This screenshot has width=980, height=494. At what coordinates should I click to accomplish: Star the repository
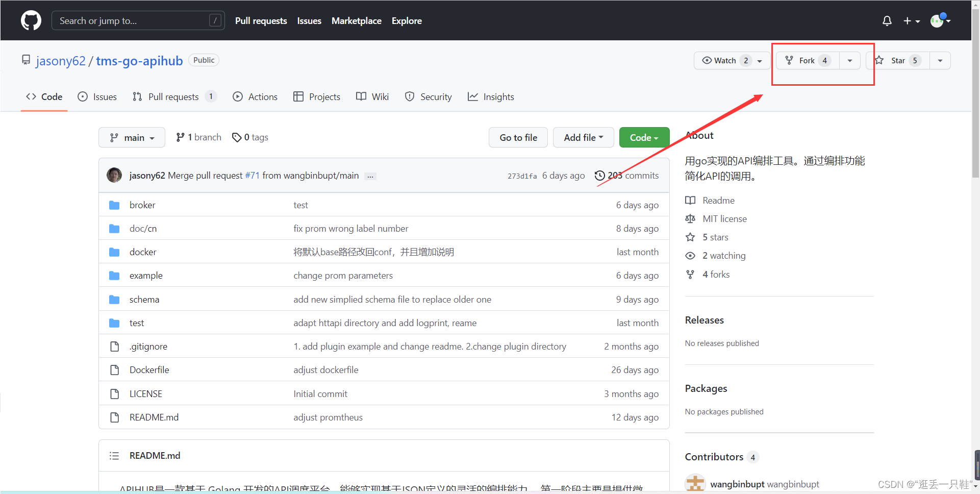[x=898, y=60]
